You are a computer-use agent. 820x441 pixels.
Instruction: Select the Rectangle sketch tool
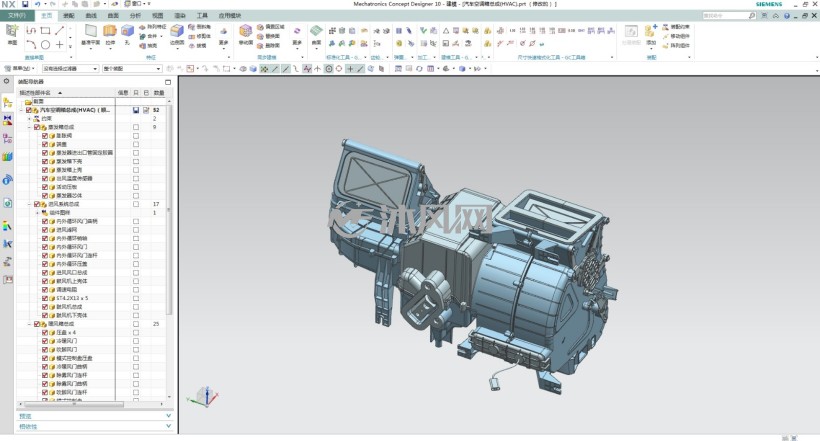point(45,31)
